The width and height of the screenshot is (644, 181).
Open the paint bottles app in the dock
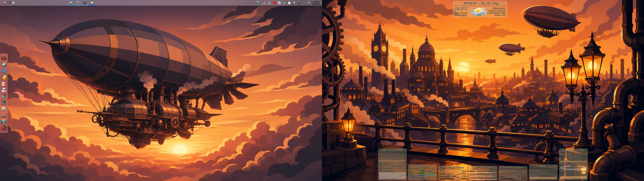(x=4, y=83)
